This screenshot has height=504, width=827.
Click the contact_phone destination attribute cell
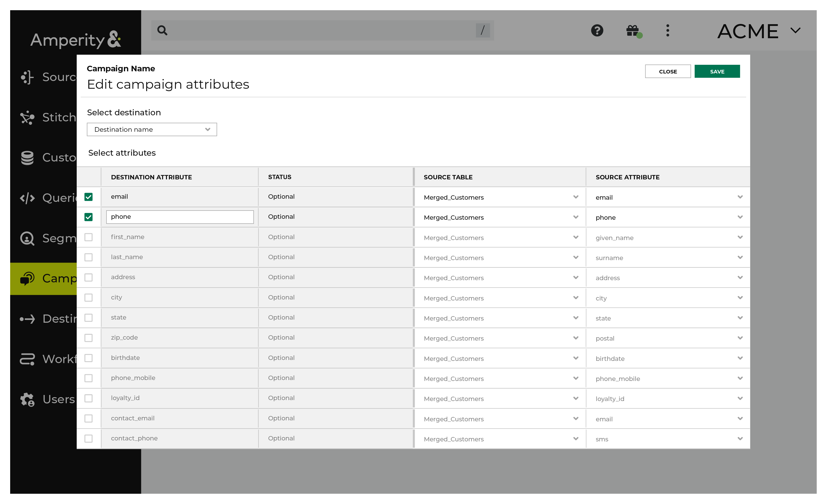click(180, 438)
